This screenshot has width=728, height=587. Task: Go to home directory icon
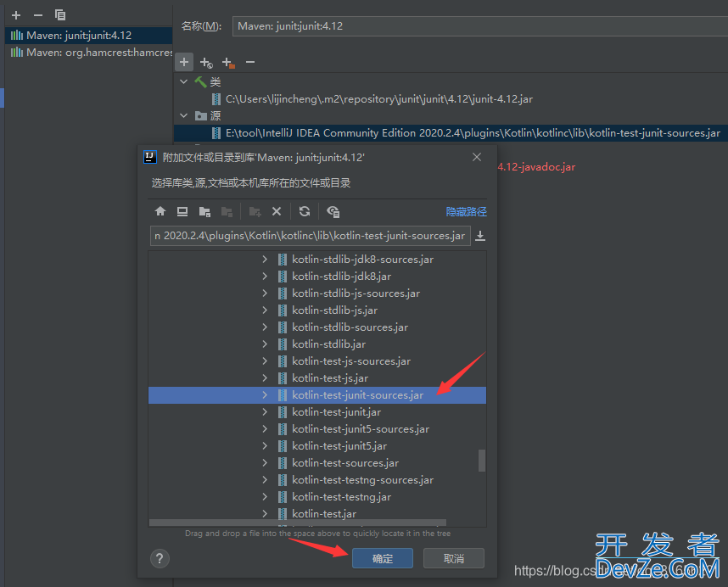tap(160, 211)
